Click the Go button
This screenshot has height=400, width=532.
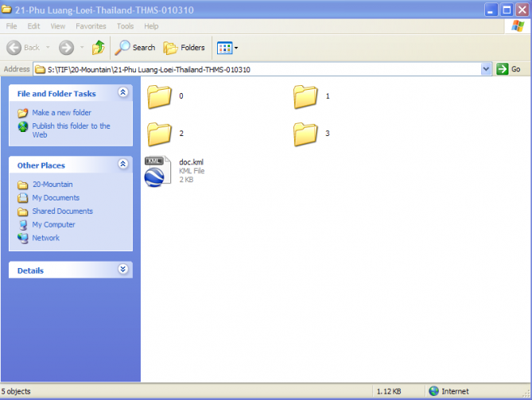(x=508, y=69)
